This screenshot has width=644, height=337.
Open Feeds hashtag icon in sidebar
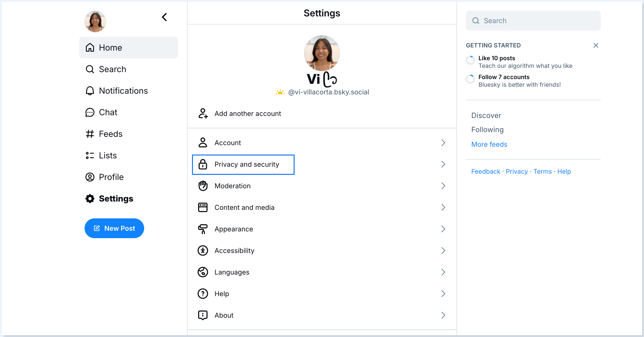pyautogui.click(x=90, y=134)
